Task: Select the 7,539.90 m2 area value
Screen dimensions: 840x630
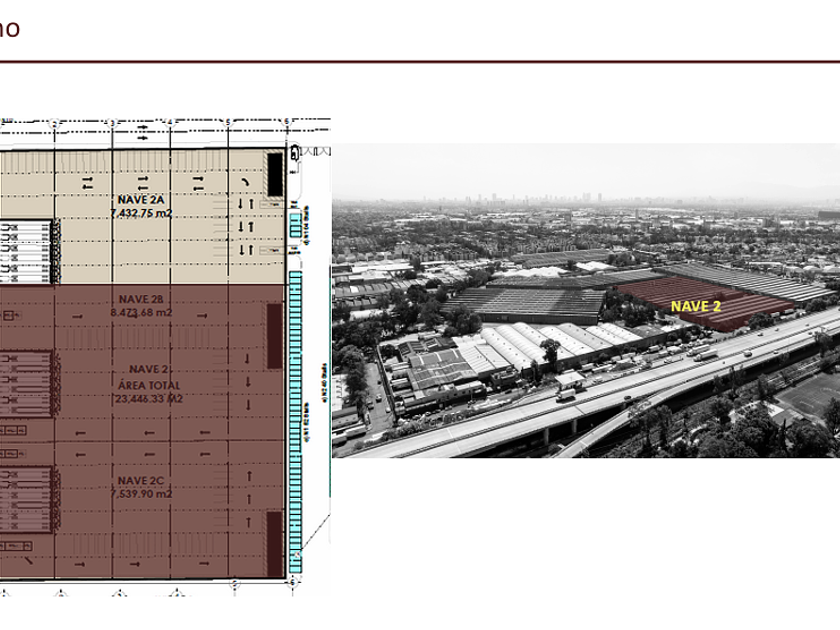Action: (141, 494)
